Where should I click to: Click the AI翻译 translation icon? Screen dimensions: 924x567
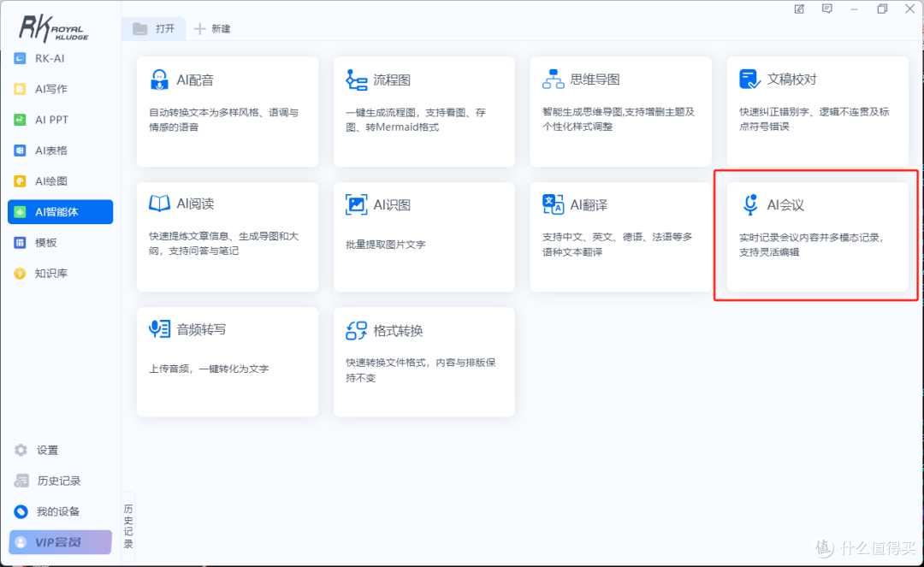click(553, 204)
